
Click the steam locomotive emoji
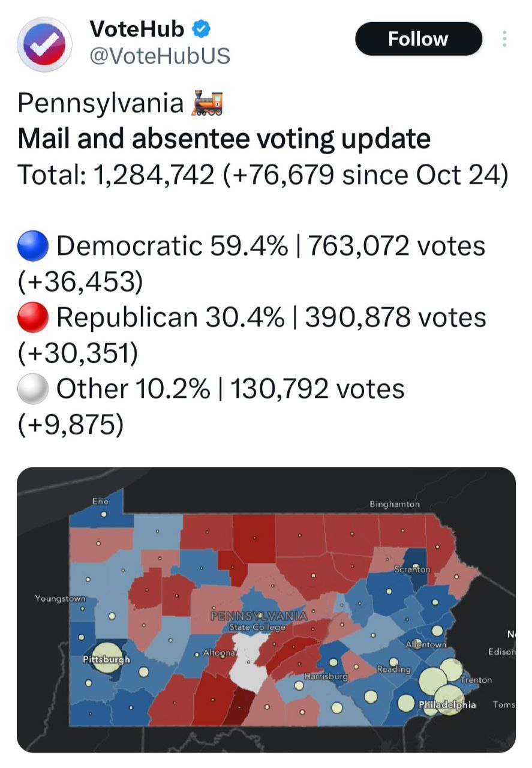point(206,103)
